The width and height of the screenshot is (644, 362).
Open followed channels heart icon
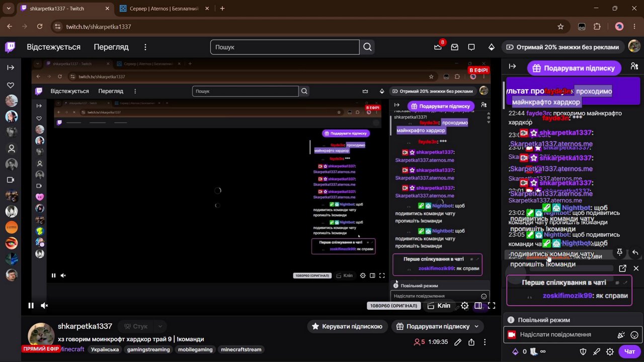[11, 85]
